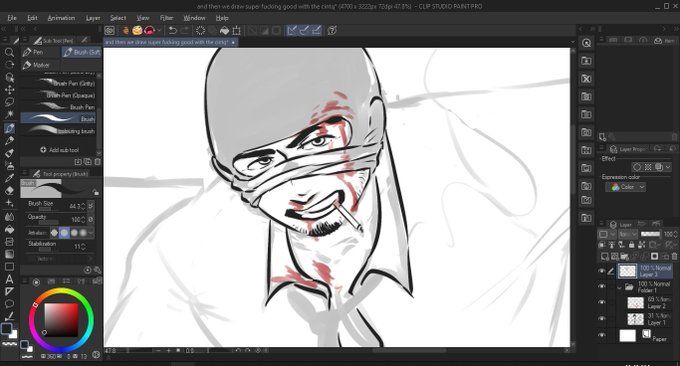Open the Animation menu
Screen dimensions: 680x366
61,18
